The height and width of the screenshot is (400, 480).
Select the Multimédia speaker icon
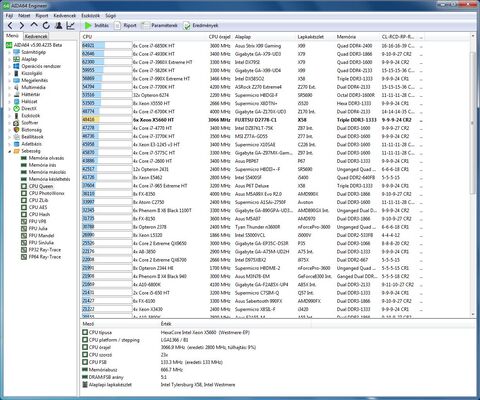tap(16, 87)
